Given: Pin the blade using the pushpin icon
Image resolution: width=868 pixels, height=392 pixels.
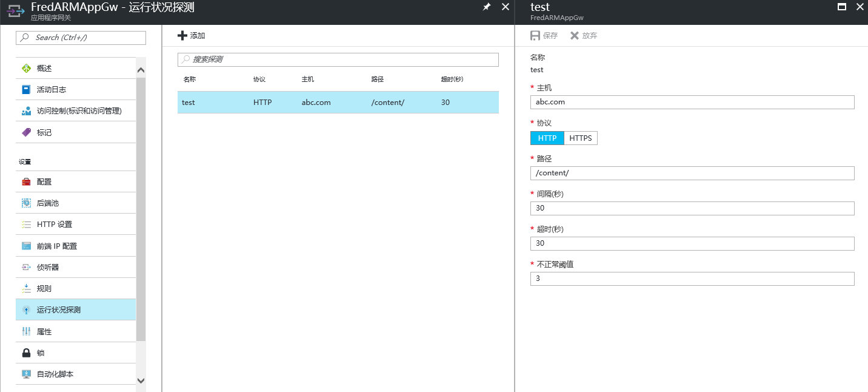Looking at the screenshot, I should (x=486, y=7).
